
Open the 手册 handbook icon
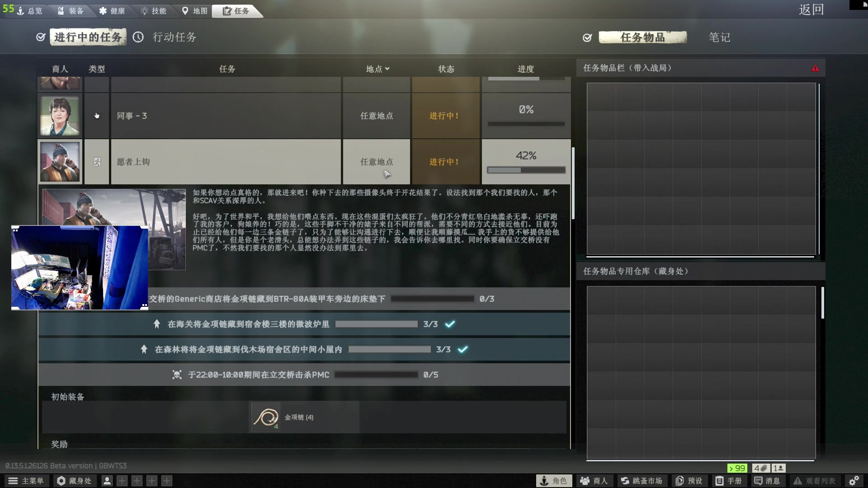coord(727,481)
